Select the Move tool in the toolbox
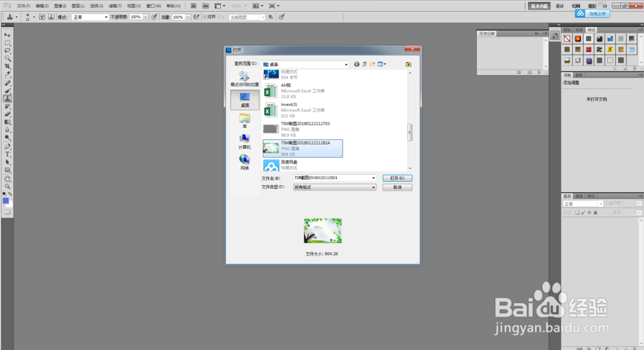Image resolution: width=644 pixels, height=350 pixels. coord(7,35)
